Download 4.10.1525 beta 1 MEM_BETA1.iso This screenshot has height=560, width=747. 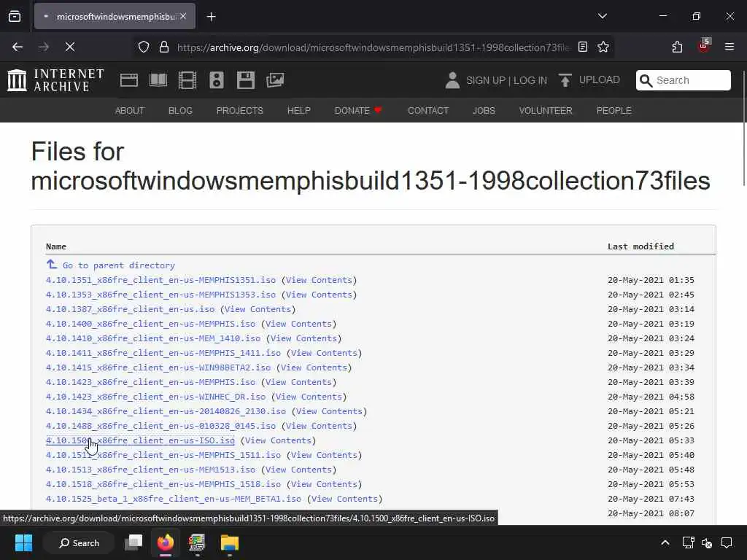point(174,499)
